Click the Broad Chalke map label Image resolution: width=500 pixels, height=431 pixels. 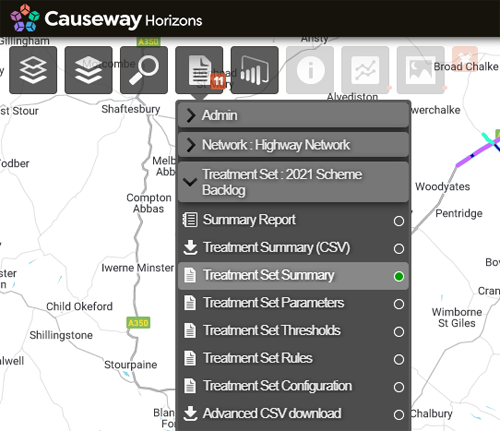click(466, 67)
